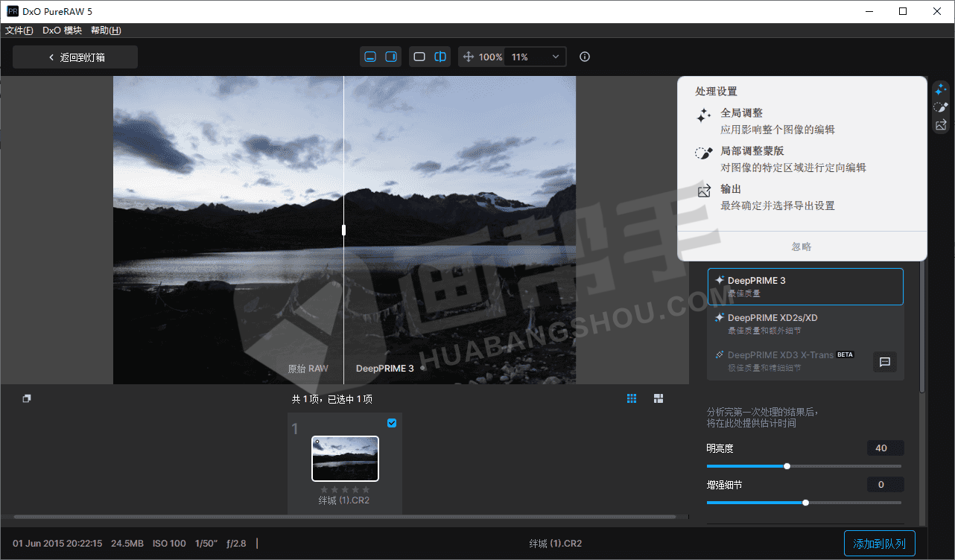Screen dimensions: 955x560
Task: Select the DeepPRIME 3 processing option
Action: (x=805, y=287)
